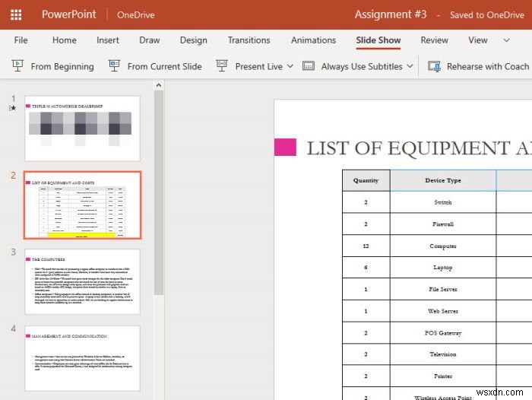Image resolution: width=532 pixels, height=400 pixels.
Task: Select slide 2 thumbnail List of Equipment
Action: [x=82, y=205]
